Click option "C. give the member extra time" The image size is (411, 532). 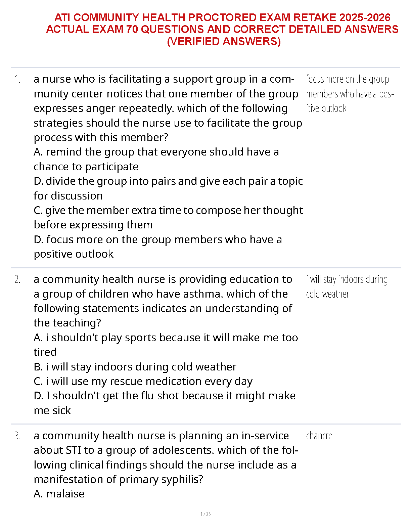coord(168,217)
